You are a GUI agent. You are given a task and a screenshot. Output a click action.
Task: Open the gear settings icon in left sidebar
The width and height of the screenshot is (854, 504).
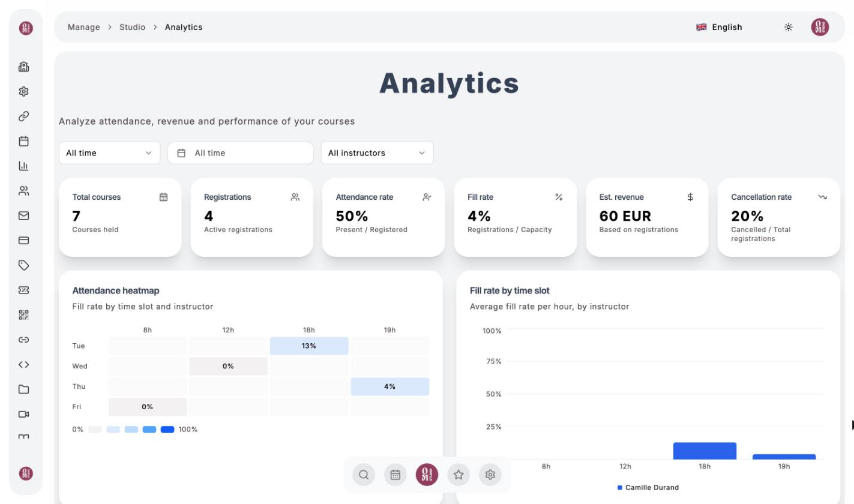(x=23, y=91)
